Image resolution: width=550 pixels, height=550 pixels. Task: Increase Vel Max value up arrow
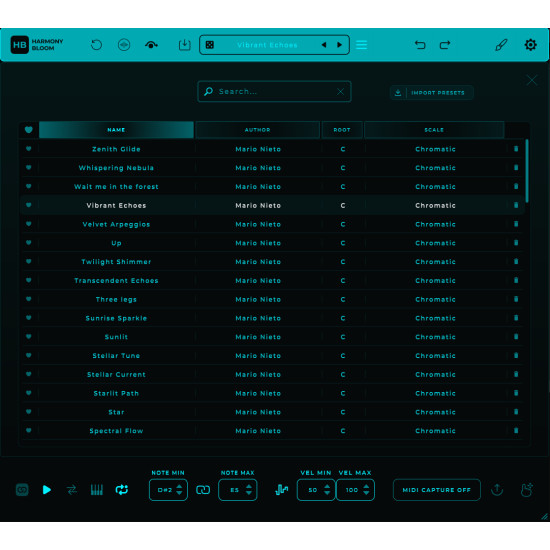pyautogui.click(x=366, y=487)
